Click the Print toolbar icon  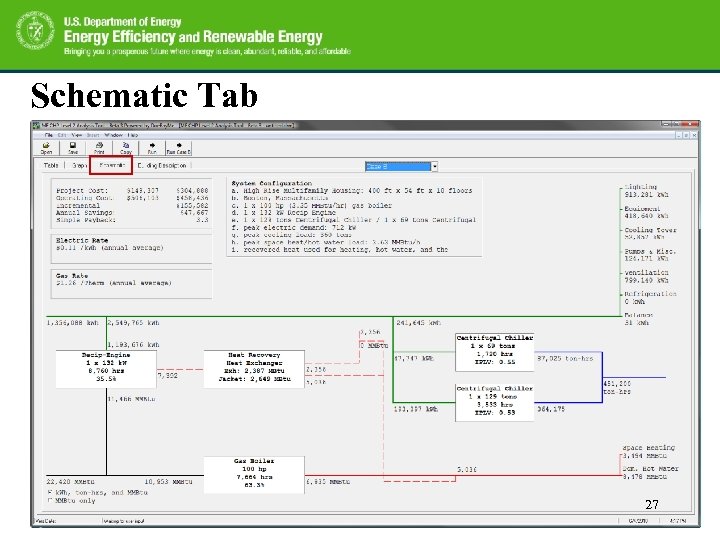click(x=99, y=148)
